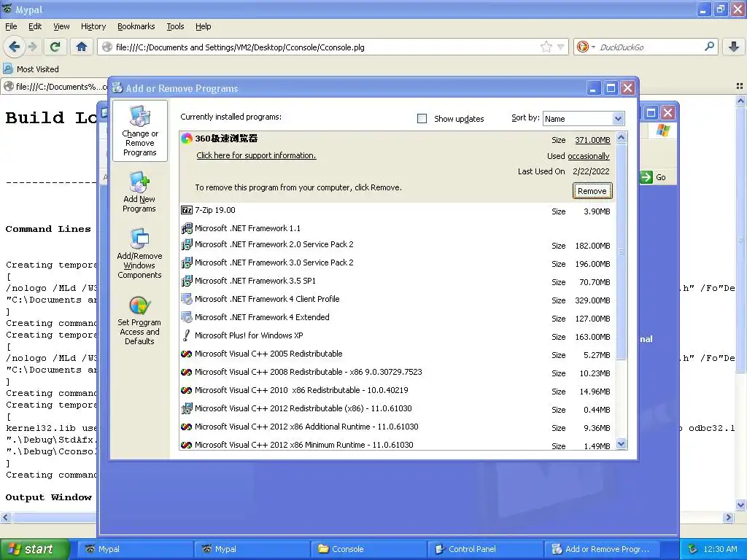Image resolution: width=747 pixels, height=560 pixels.
Task: Click Microsoft Plus! for Windows XP icon
Action: [x=187, y=335]
